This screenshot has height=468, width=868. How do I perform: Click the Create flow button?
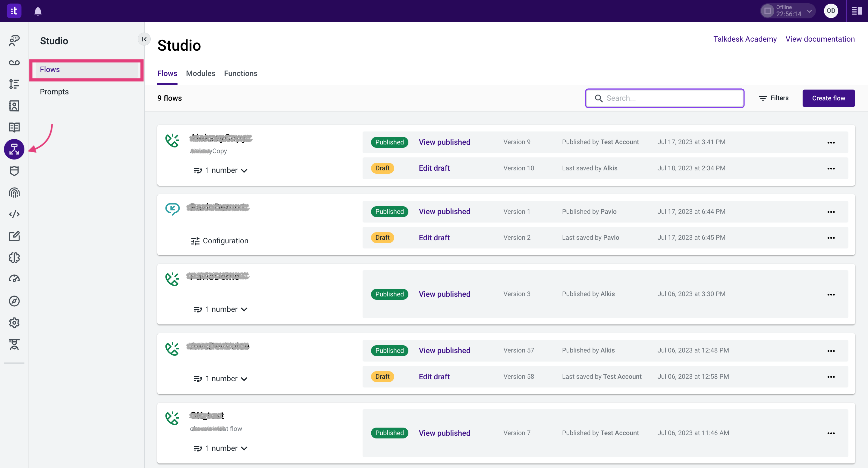click(x=828, y=98)
